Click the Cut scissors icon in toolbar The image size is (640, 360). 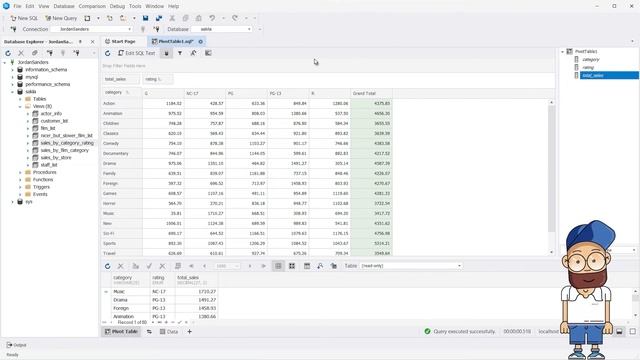click(172, 18)
